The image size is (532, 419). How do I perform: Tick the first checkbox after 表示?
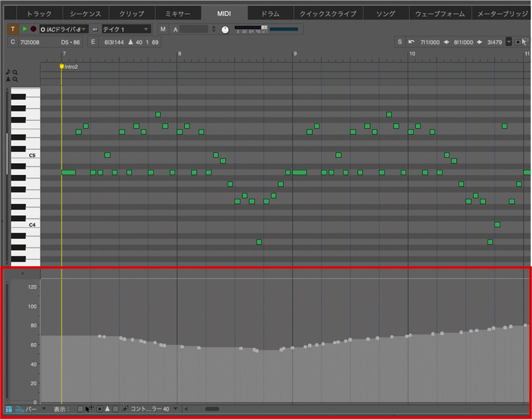click(80, 409)
